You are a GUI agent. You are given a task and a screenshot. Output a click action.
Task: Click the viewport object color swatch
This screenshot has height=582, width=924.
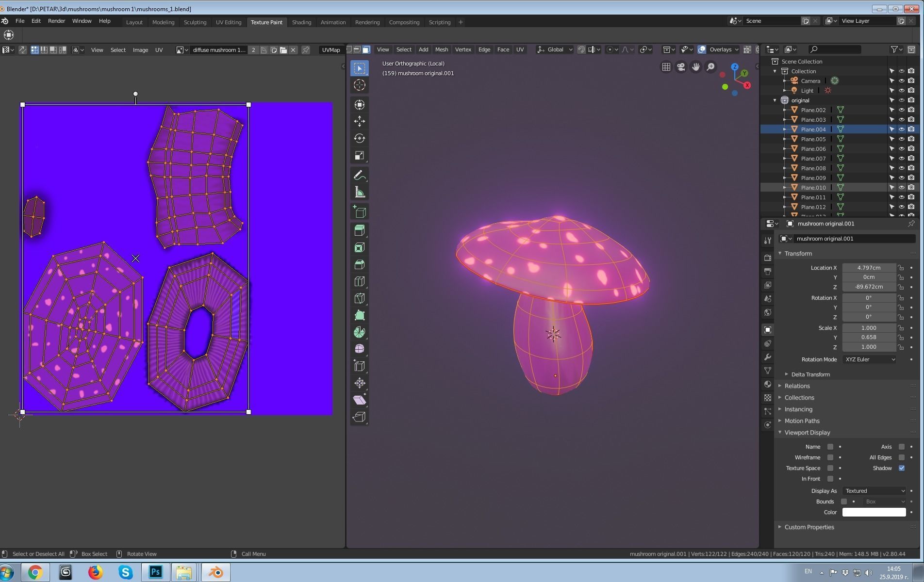874,512
